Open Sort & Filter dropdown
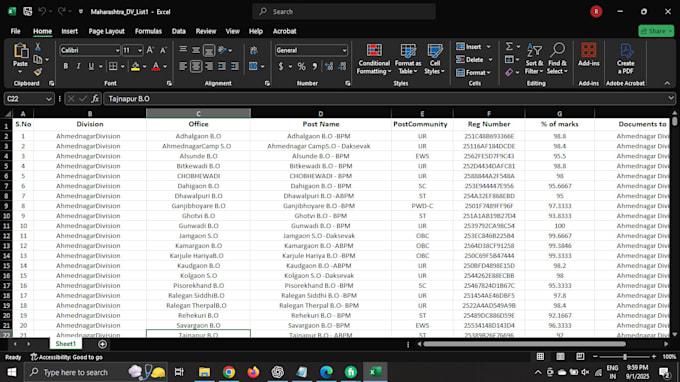 point(534,59)
